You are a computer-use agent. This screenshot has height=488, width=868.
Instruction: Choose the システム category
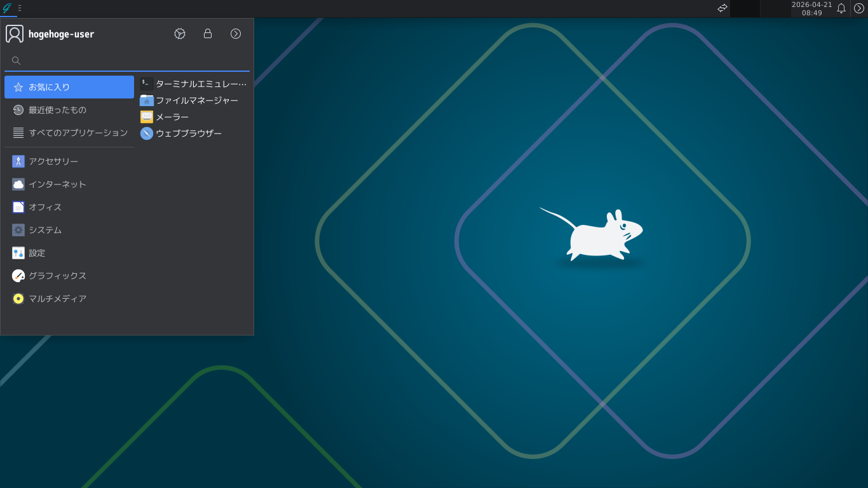click(69, 230)
